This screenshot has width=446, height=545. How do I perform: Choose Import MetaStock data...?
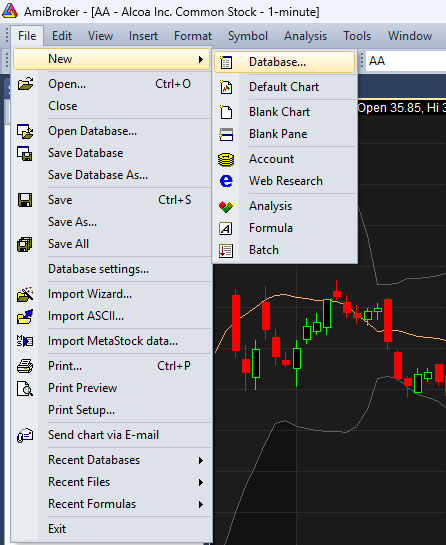[x=112, y=341]
